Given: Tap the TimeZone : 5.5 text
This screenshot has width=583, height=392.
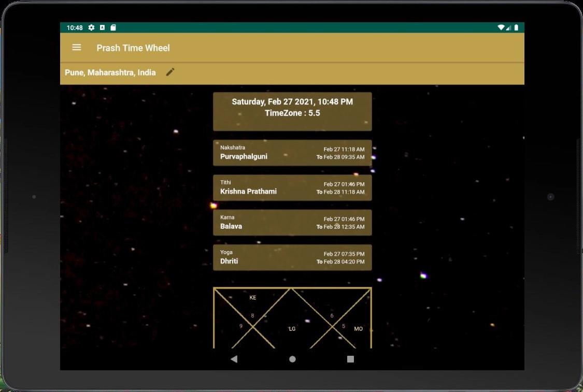Looking at the screenshot, I should point(292,113).
